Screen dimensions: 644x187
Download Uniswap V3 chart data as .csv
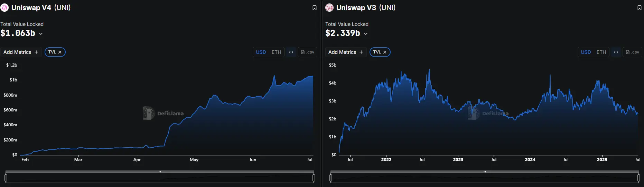[632, 52]
